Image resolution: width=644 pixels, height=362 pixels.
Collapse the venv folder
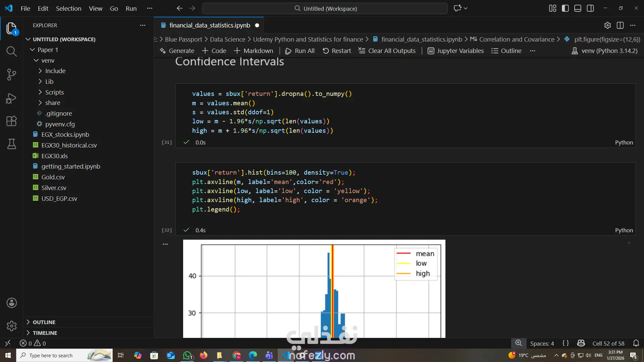(x=48, y=60)
